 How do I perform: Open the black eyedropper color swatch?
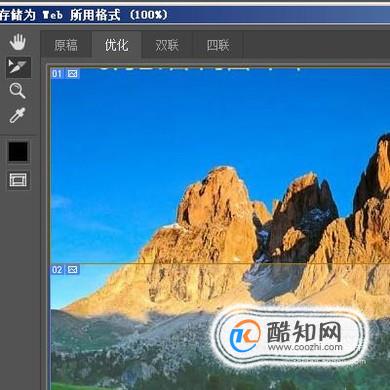(x=18, y=152)
